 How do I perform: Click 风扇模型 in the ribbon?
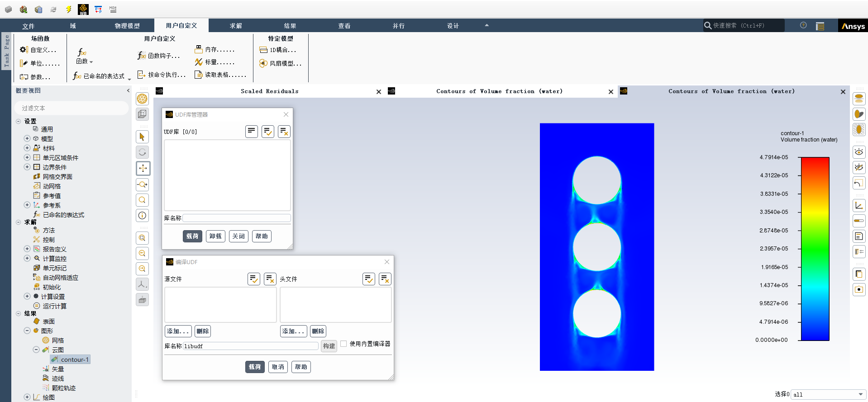click(281, 63)
